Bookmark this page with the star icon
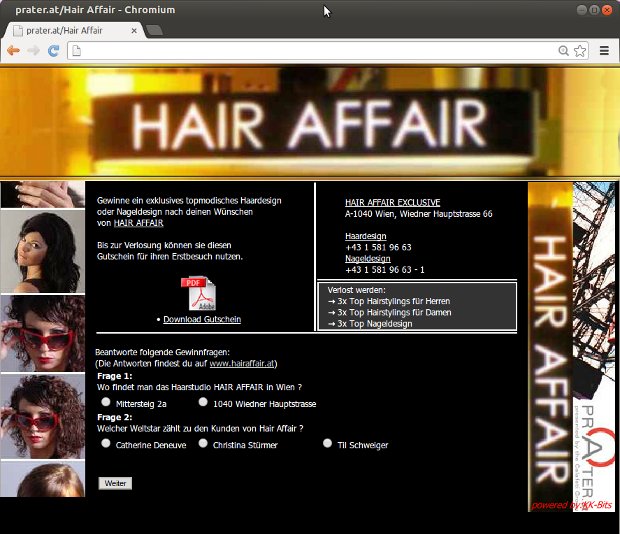Viewport: 620px width, 534px height. pos(580,51)
